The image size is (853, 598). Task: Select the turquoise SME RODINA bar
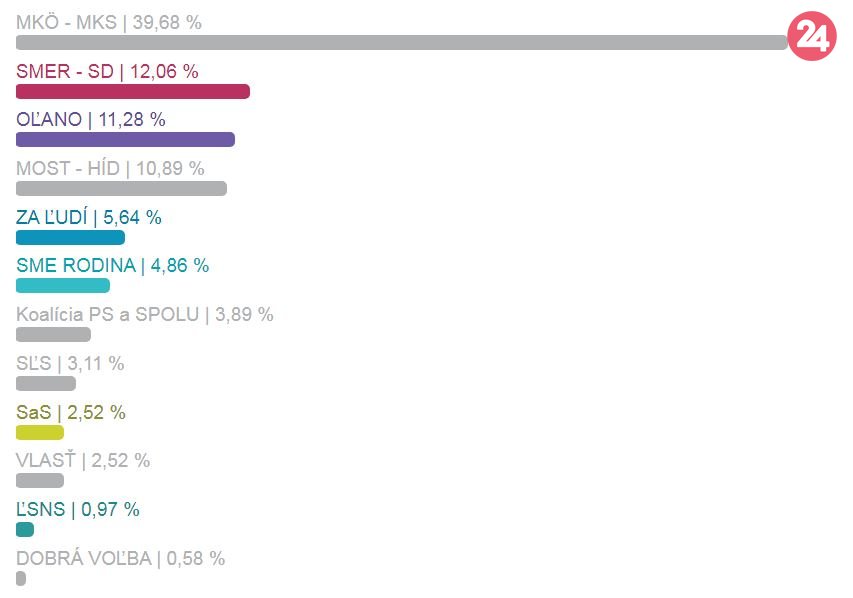coord(63,285)
